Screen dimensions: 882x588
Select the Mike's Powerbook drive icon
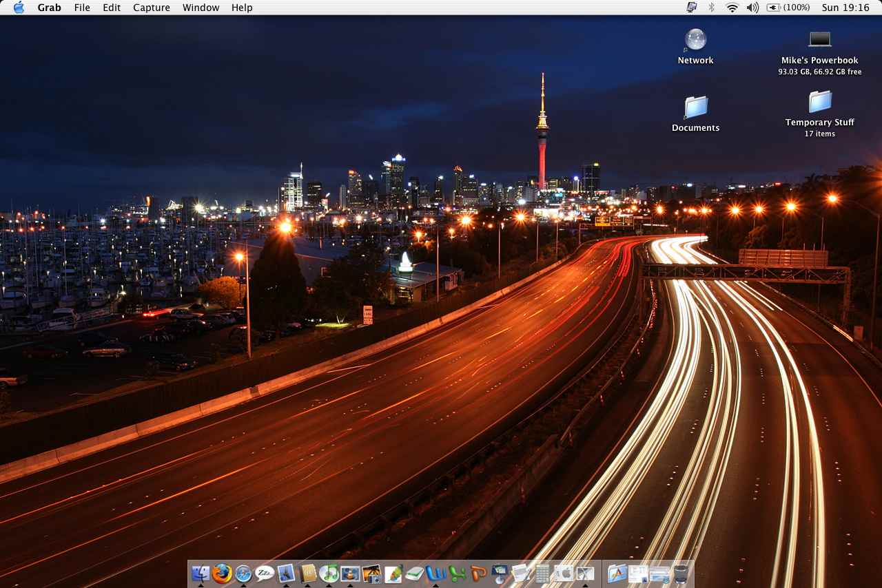pyautogui.click(x=819, y=39)
